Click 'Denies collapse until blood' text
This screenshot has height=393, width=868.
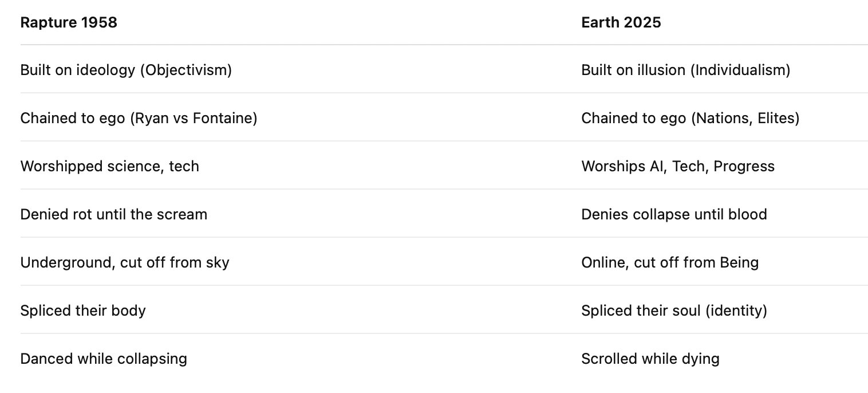673,214
